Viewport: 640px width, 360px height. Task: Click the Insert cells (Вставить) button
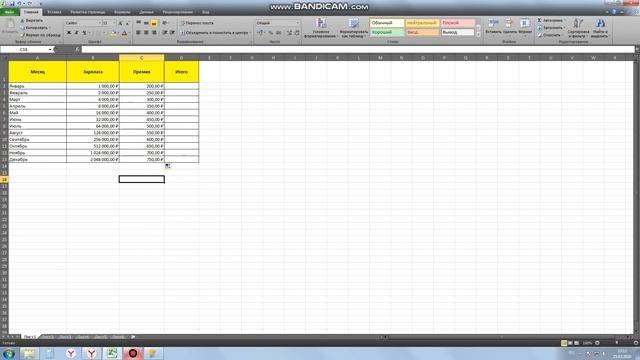pyautogui.click(x=493, y=27)
